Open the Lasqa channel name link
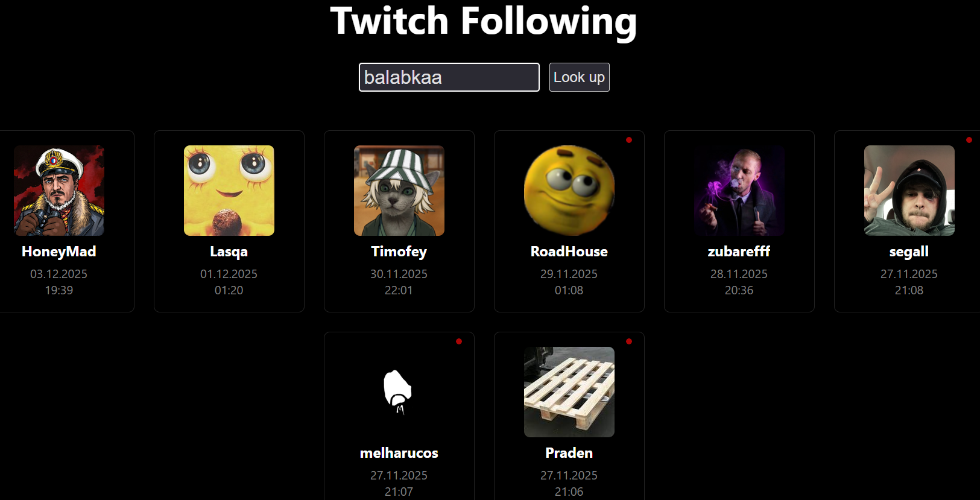 click(x=229, y=252)
